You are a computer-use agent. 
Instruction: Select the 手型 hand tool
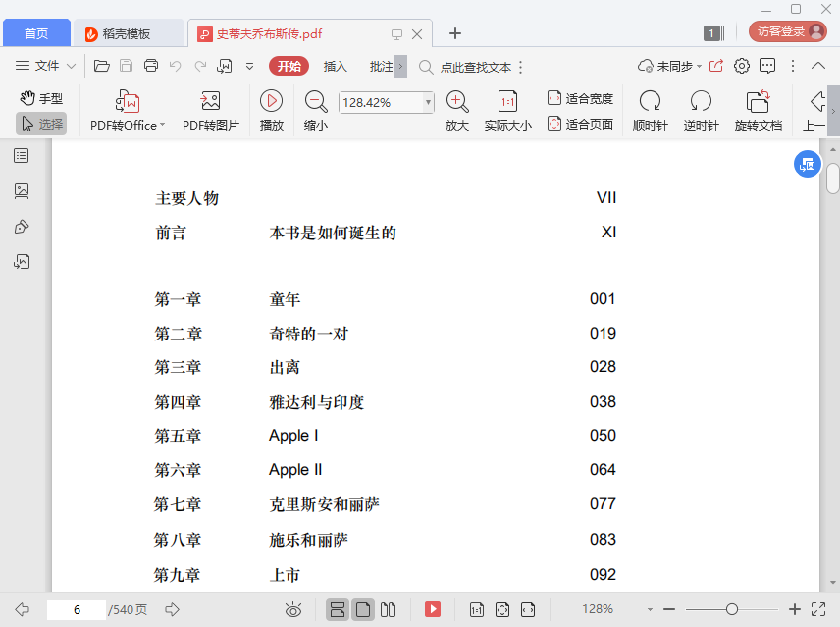(41, 98)
